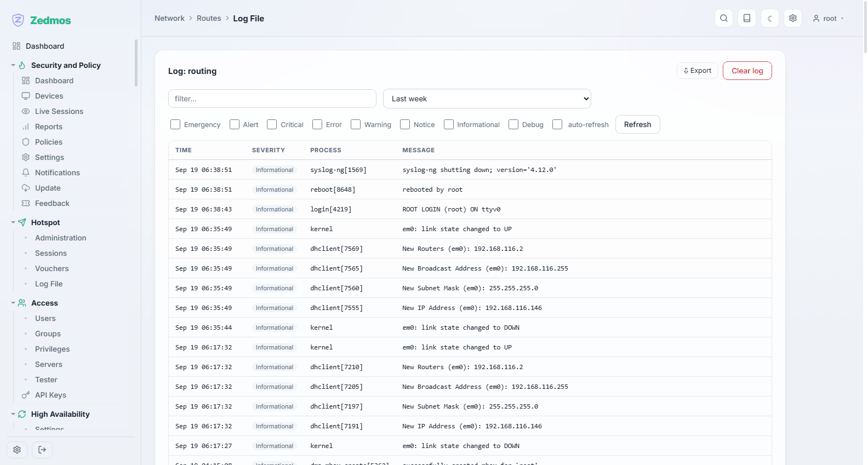Enable the Emergency severity checkbox
The width and height of the screenshot is (868, 465).
(175, 124)
